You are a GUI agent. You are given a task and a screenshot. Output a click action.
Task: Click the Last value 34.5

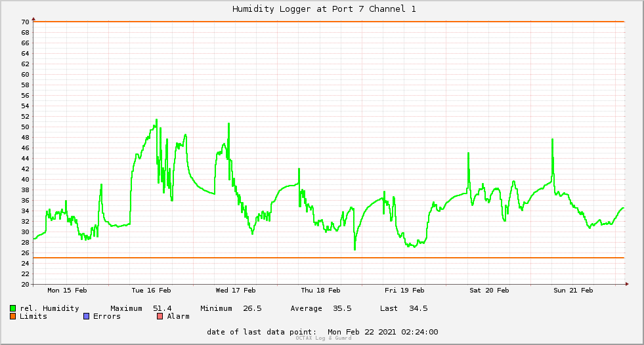[418, 308]
